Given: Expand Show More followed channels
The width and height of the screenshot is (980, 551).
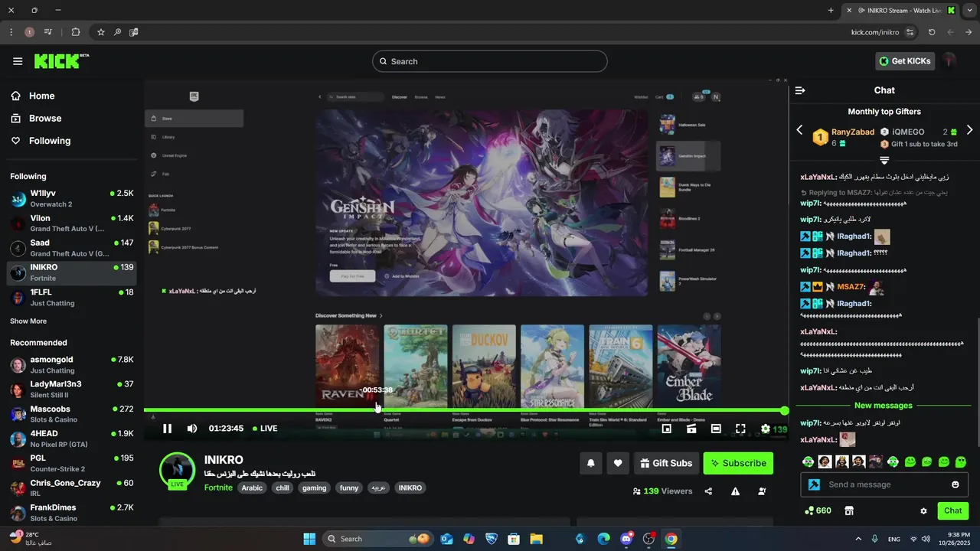Looking at the screenshot, I should 28,321.
